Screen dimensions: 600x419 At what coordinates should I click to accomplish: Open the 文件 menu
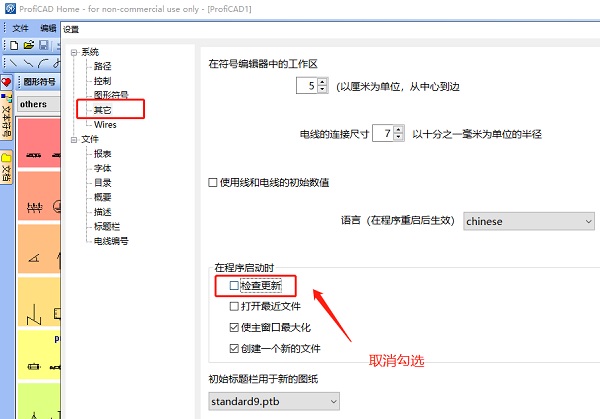pos(20,28)
